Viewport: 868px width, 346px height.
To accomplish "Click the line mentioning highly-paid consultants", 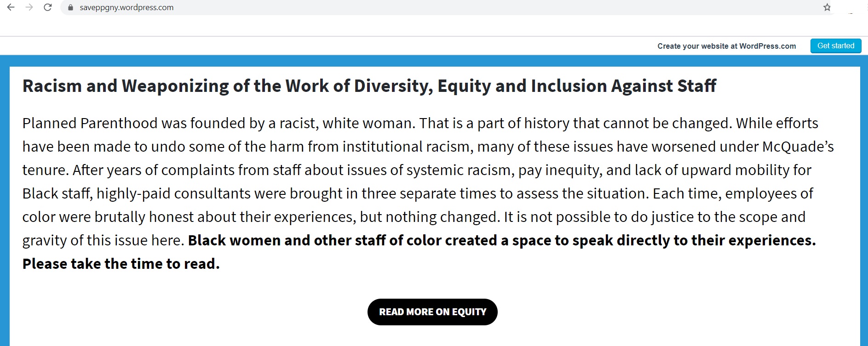I will pos(418,193).
